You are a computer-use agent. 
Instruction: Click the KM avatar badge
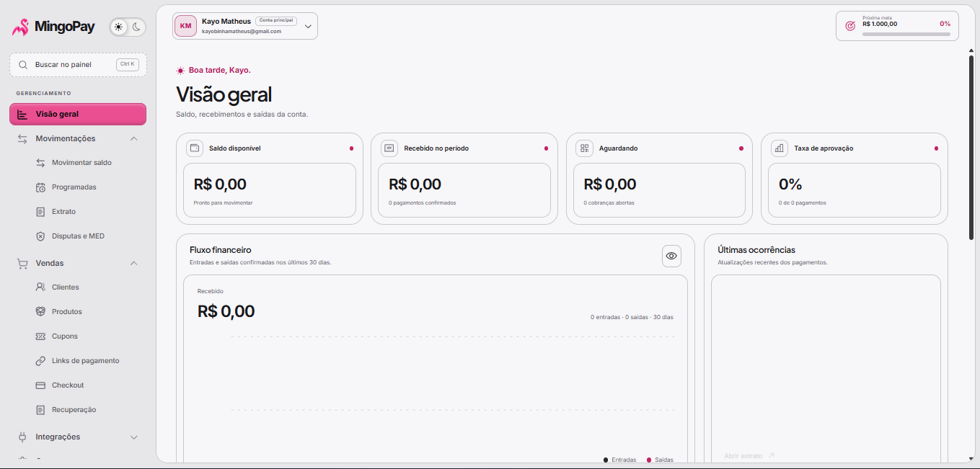click(x=185, y=26)
